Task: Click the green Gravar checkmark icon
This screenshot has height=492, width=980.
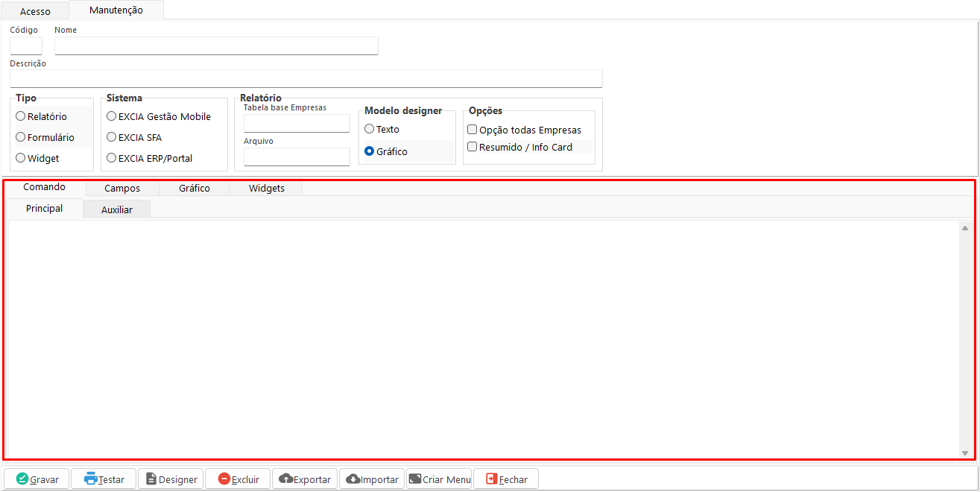Action: coord(22,479)
